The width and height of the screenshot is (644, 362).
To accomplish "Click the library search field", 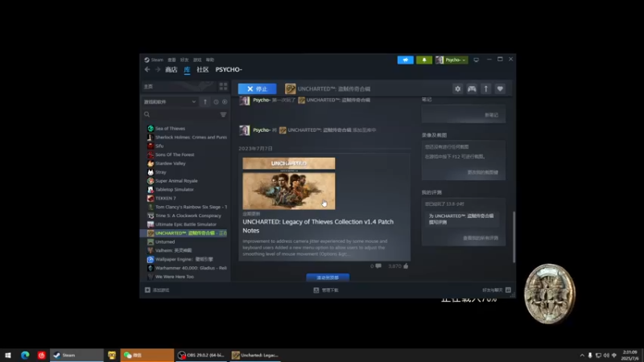I will [x=180, y=114].
